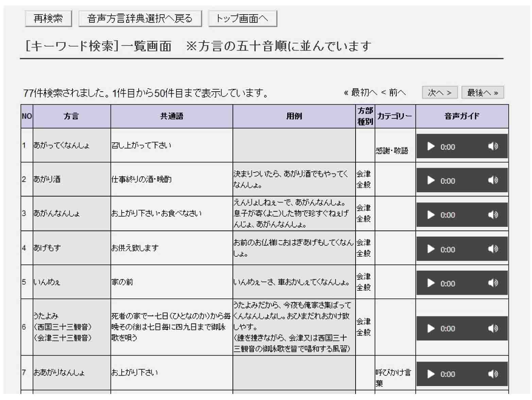
Task: Click example sentence for いんめぇ row
Action: [294, 282]
